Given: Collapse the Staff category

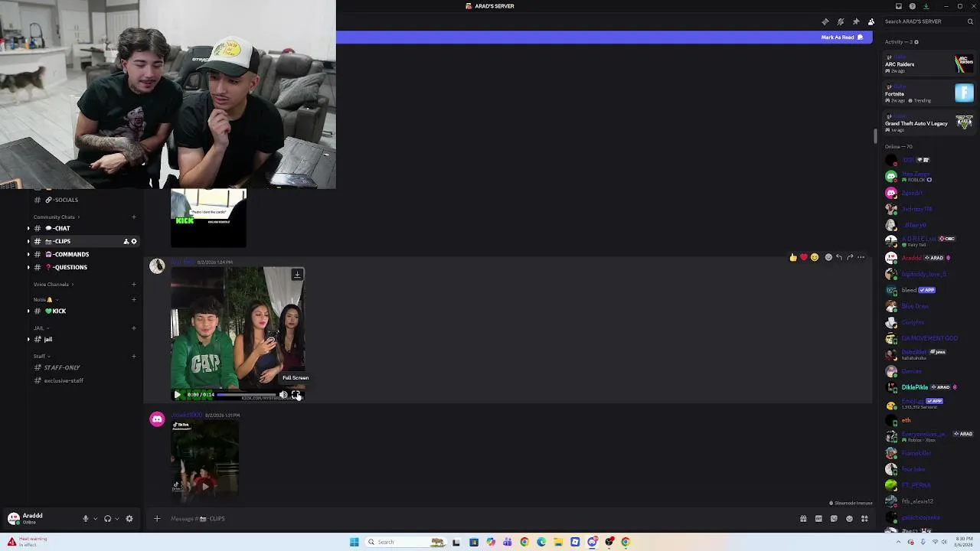Looking at the screenshot, I should [x=41, y=356].
